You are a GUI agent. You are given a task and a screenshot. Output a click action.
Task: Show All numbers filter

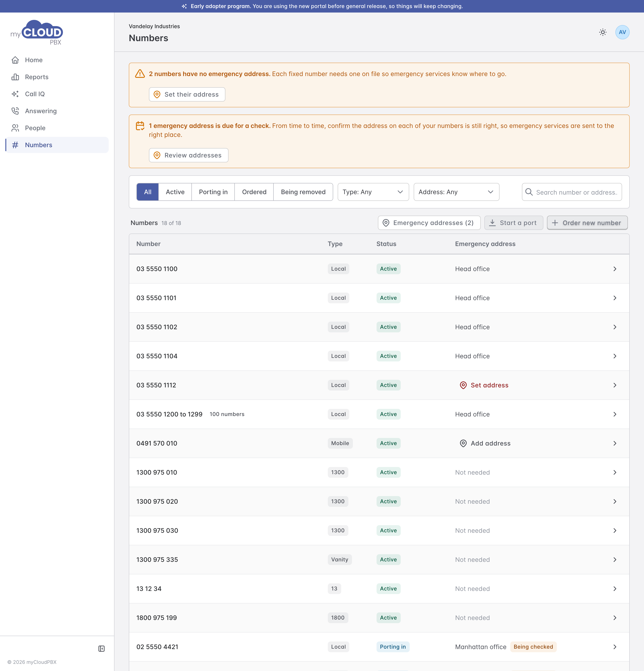click(148, 192)
